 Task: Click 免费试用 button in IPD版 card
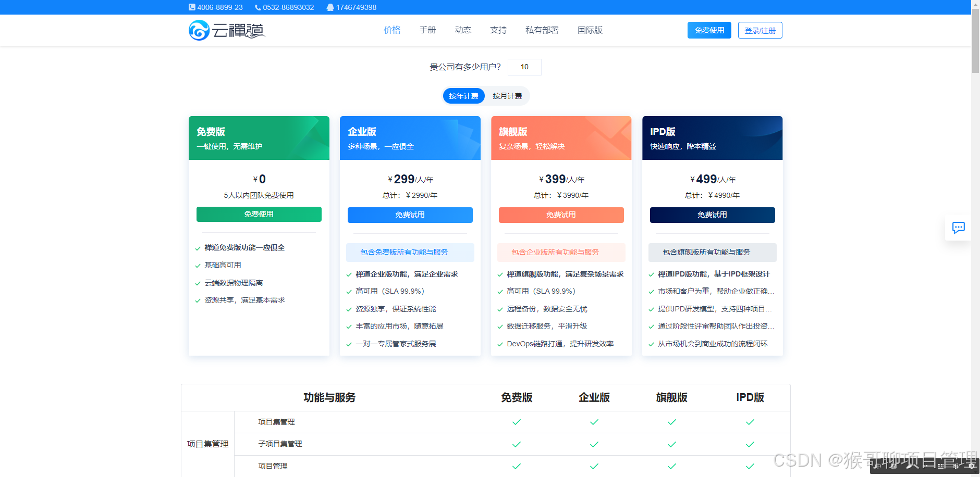click(713, 215)
